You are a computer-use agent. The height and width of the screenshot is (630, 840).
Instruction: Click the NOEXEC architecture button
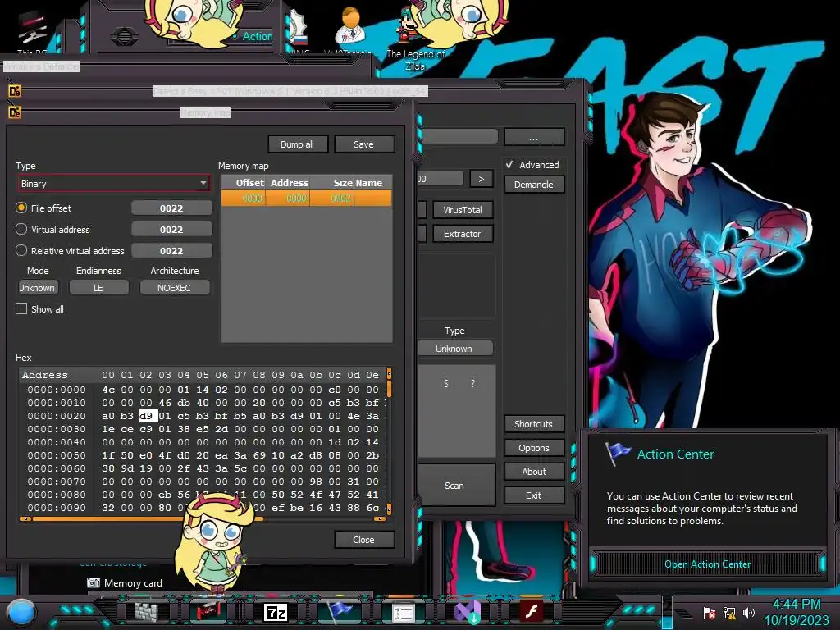tap(174, 288)
